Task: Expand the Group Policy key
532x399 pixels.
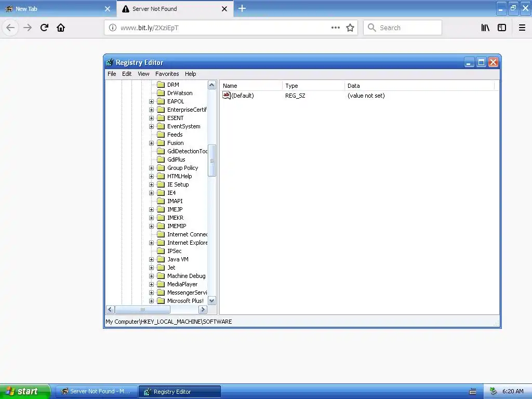Action: pyautogui.click(x=151, y=168)
